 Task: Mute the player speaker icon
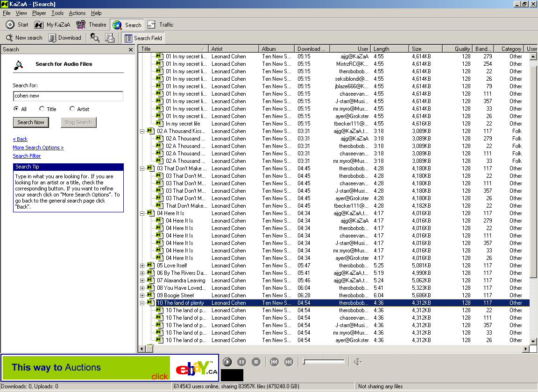[x=358, y=362]
